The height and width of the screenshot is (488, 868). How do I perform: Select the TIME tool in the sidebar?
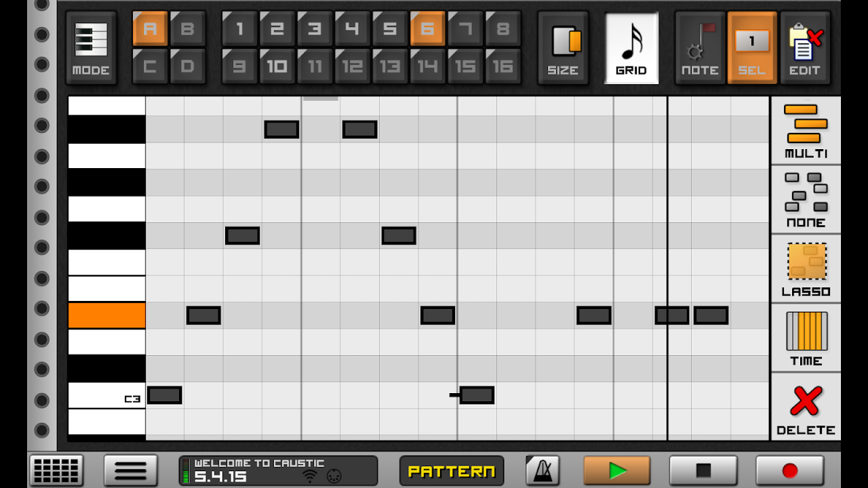tap(805, 338)
